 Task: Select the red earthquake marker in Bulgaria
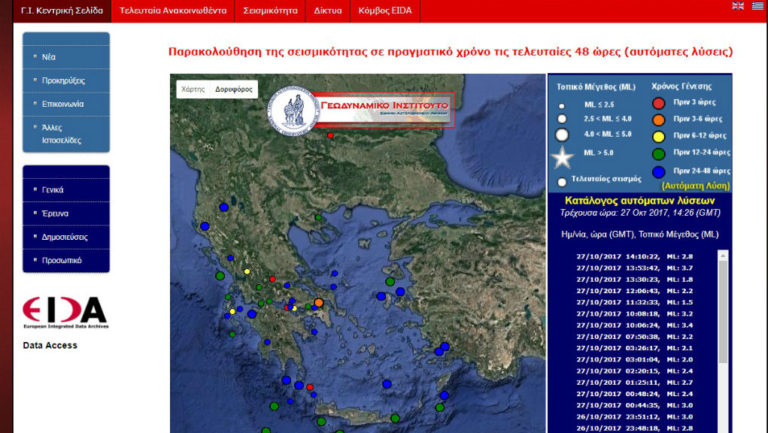pyautogui.click(x=331, y=136)
